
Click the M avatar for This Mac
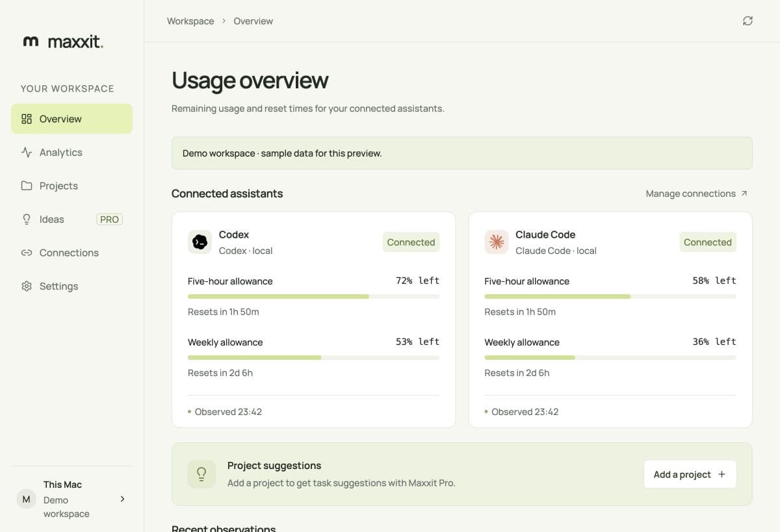tap(26, 499)
